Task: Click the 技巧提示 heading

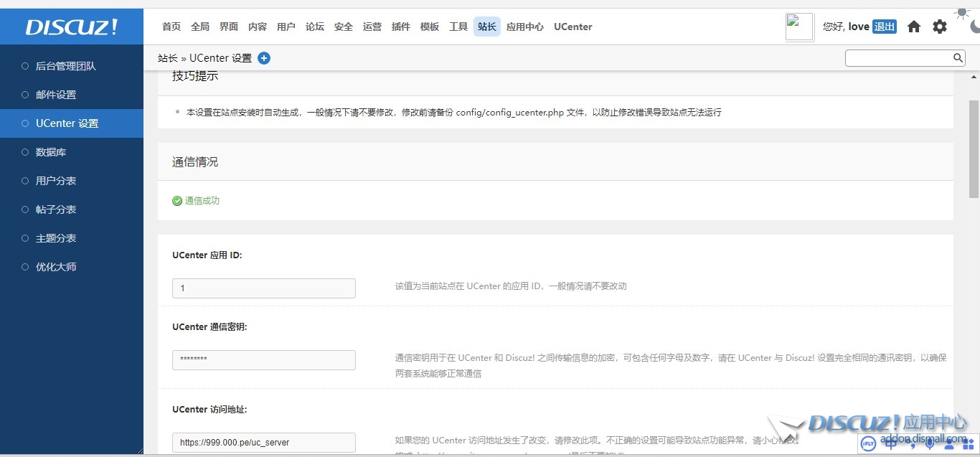Action: click(x=195, y=76)
